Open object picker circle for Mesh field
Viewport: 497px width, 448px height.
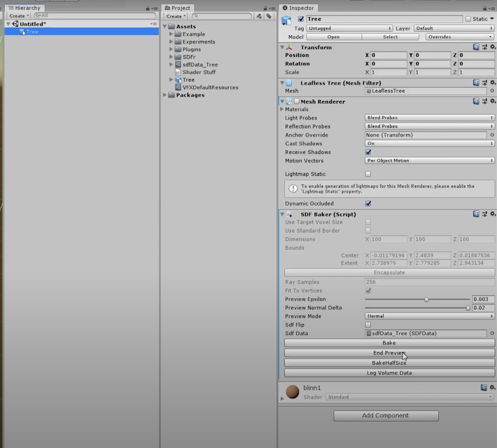(492, 91)
